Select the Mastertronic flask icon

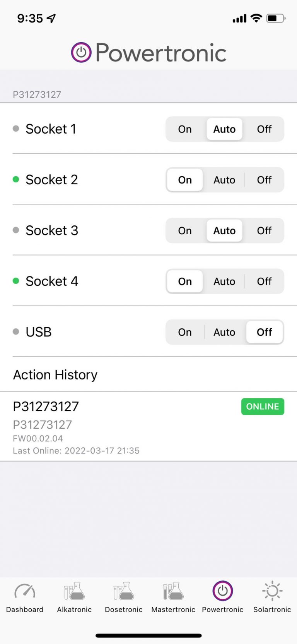(173, 591)
